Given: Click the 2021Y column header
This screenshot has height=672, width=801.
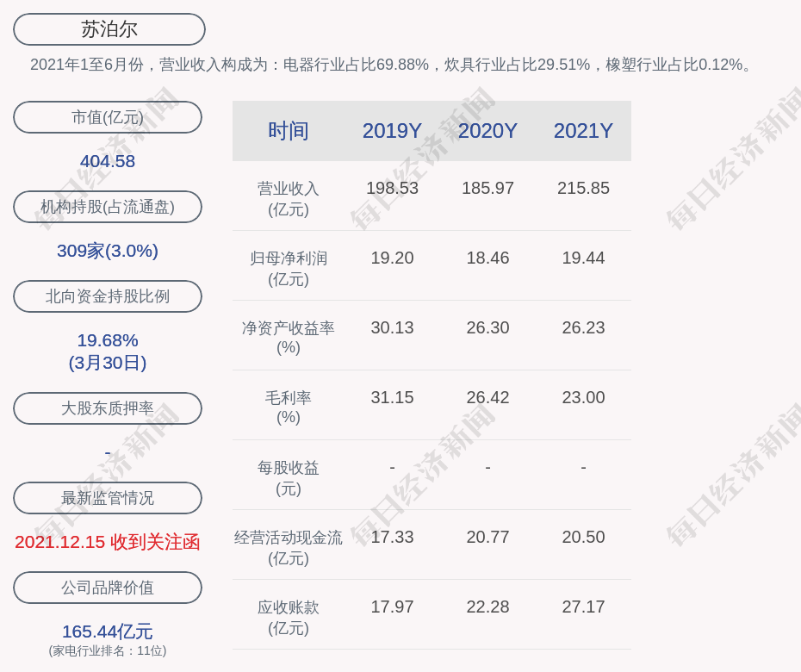Looking at the screenshot, I should click(x=583, y=131).
